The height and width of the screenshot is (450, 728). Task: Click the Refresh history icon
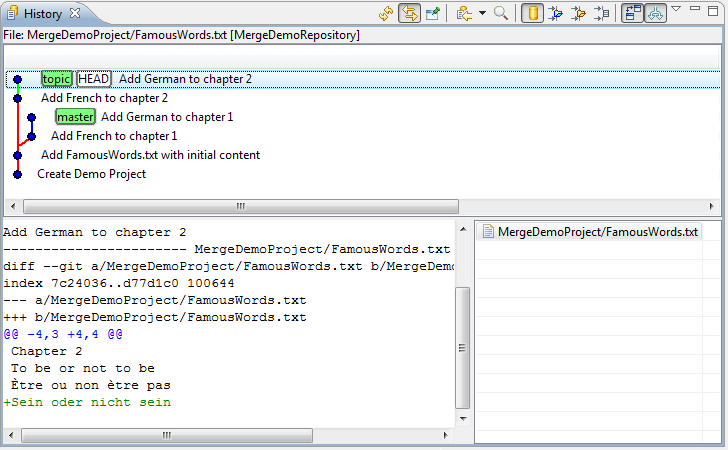click(386, 13)
